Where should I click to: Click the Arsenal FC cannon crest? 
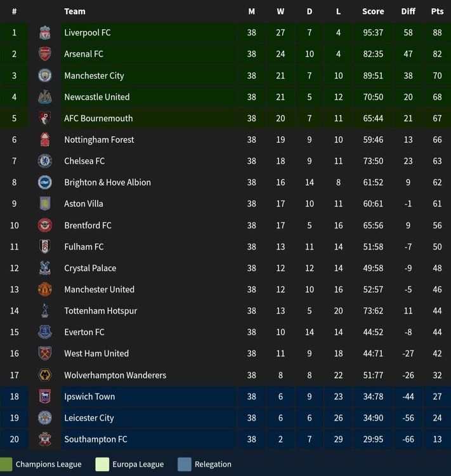pyautogui.click(x=44, y=54)
